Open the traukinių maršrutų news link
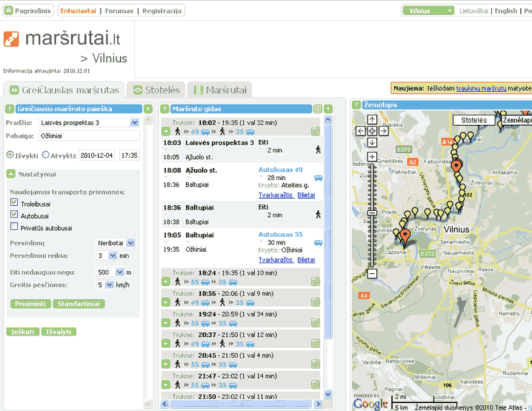The height and width of the screenshot is (411, 532). (x=481, y=88)
